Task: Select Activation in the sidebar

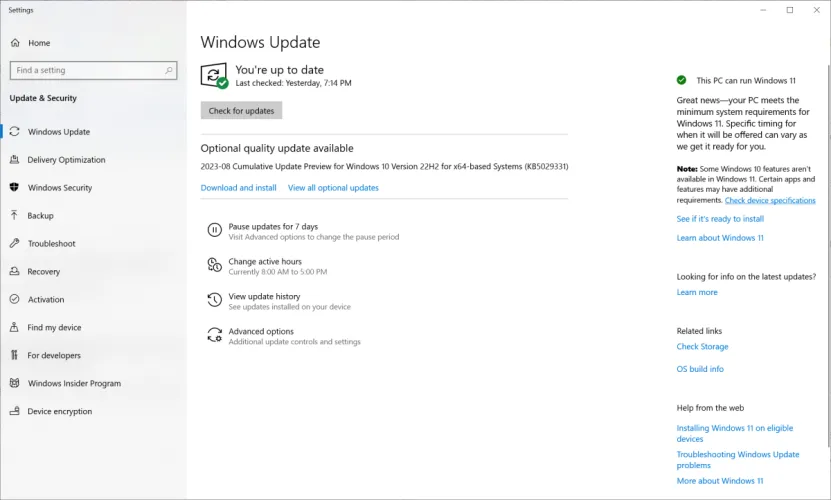Action: pos(46,300)
